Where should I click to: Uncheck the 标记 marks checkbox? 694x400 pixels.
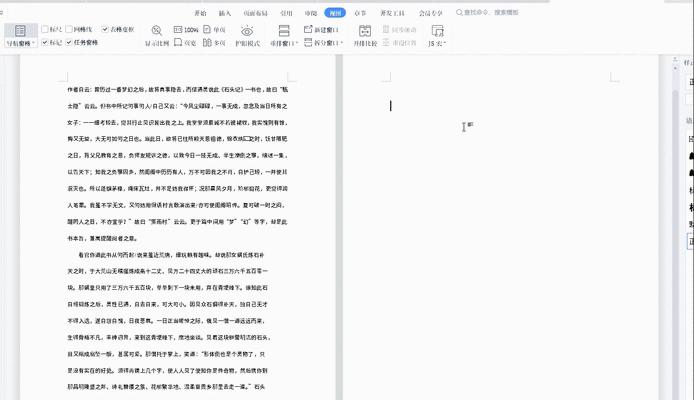pos(45,42)
